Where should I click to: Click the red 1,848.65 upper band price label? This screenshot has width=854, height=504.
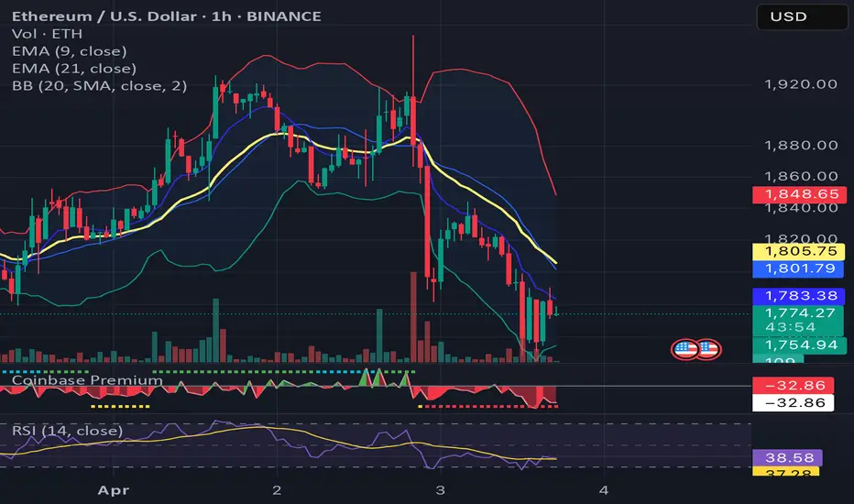click(x=800, y=194)
